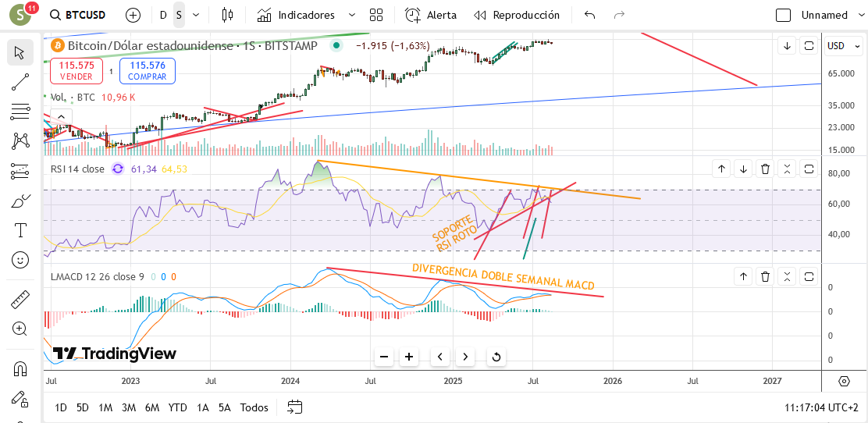Screen dimensions: 868x423
Task: Select the 1A date range
Action: pyautogui.click(x=203, y=408)
